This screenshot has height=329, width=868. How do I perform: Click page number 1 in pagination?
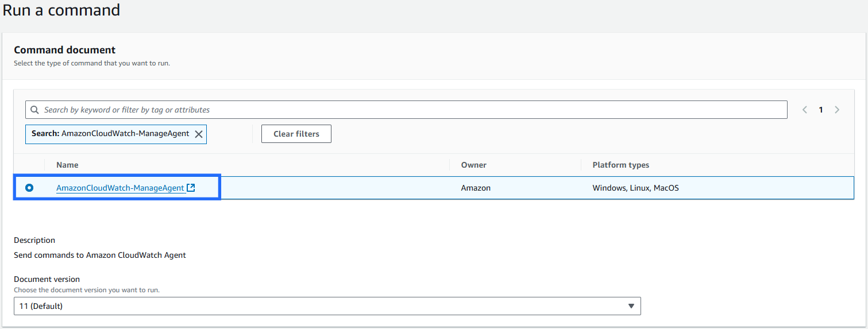[x=821, y=110]
